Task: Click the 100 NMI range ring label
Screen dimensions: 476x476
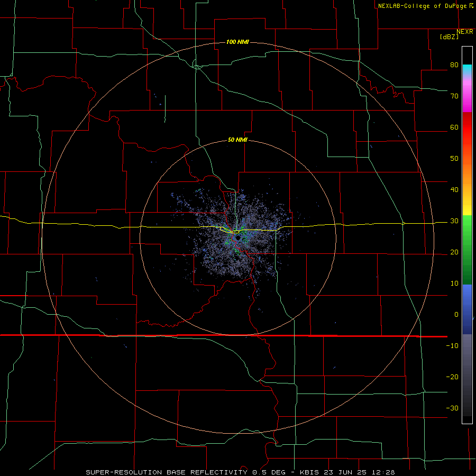Action: [x=237, y=42]
